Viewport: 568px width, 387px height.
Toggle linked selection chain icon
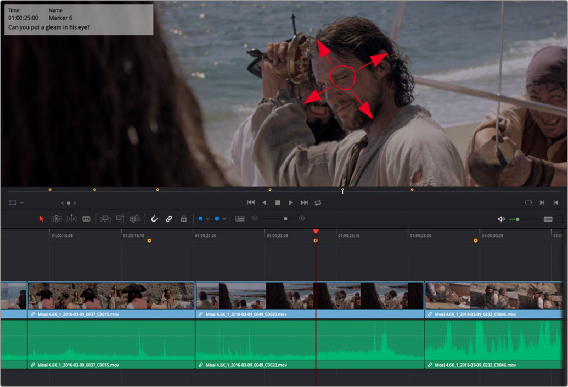(169, 219)
